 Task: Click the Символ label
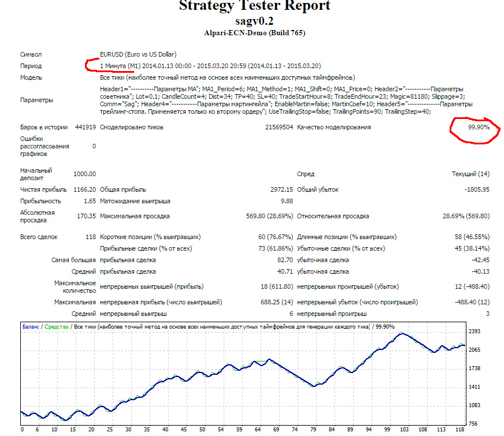(31, 54)
